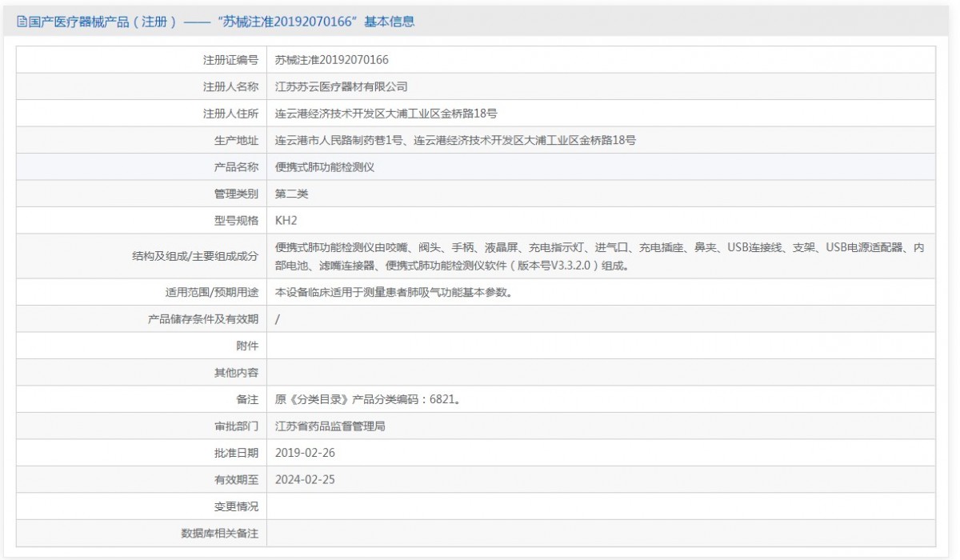Click the 审批部门 label
Image resolution: width=960 pixels, height=560 pixels.
[236, 426]
